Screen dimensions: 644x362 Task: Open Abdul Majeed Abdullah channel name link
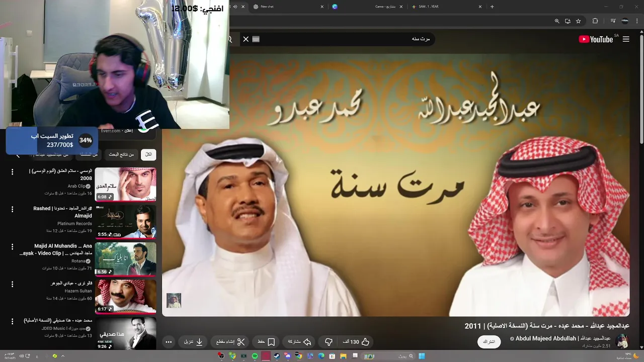(563, 338)
